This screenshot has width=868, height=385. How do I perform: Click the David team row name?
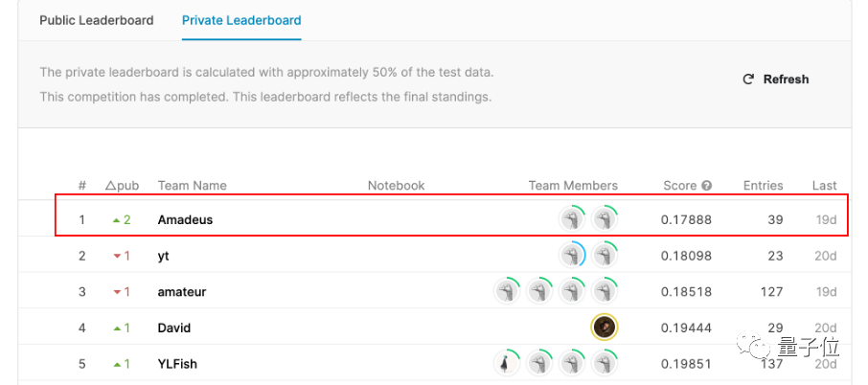[x=173, y=328]
